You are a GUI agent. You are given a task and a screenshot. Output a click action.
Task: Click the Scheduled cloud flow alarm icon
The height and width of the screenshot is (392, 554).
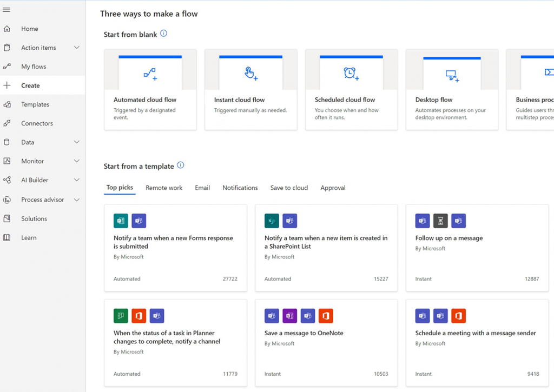pyautogui.click(x=351, y=73)
